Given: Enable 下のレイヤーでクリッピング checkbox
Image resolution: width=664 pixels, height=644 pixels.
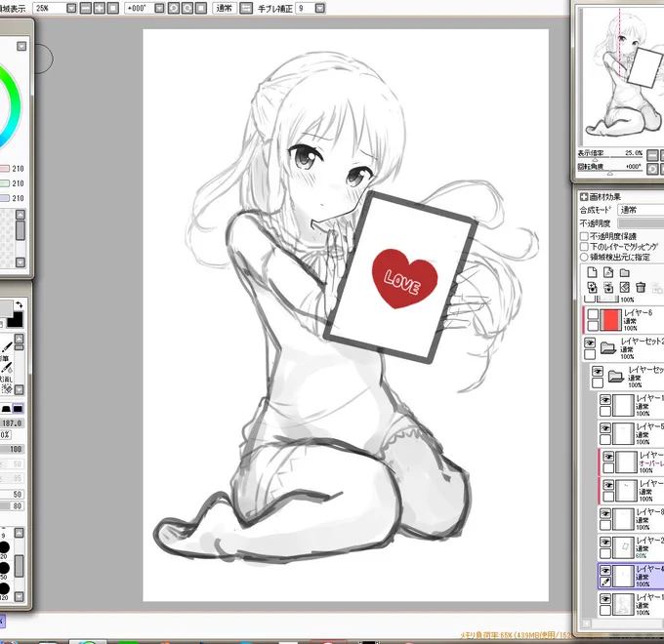Looking at the screenshot, I should pyautogui.click(x=584, y=247).
